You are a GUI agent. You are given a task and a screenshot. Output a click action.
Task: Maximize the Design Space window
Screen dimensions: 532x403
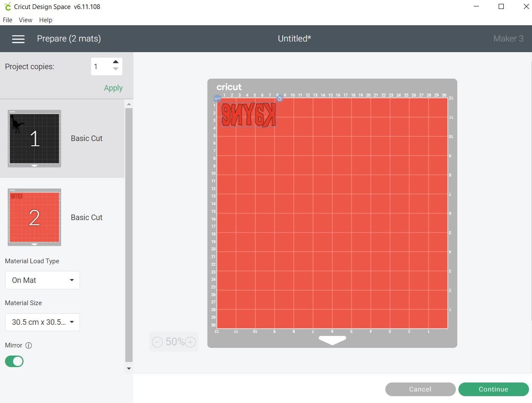[501, 7]
